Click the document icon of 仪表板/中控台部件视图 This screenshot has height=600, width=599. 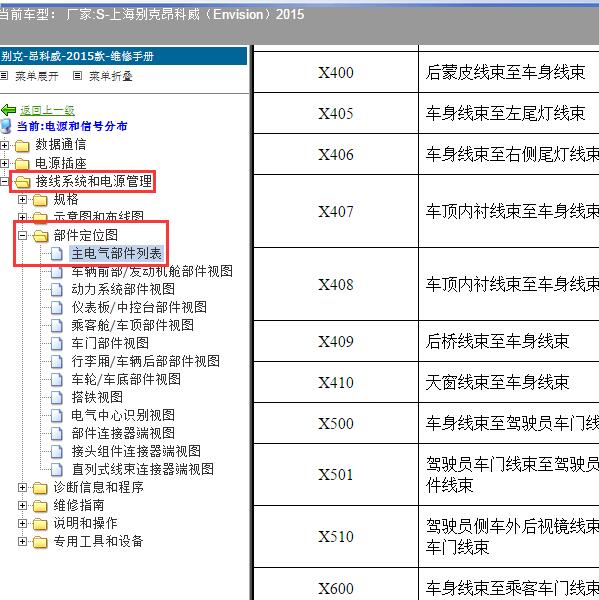57,307
